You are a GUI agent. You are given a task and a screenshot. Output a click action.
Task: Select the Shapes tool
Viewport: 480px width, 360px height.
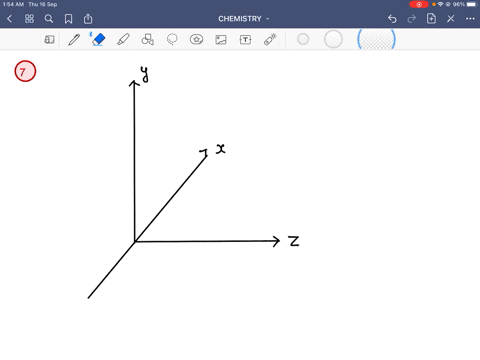(x=147, y=40)
